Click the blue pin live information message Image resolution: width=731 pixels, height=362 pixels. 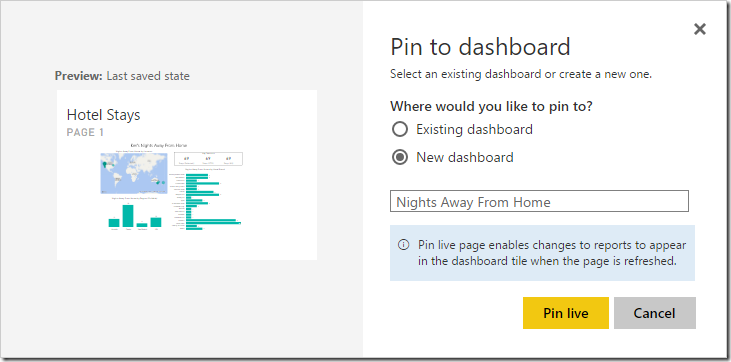click(x=542, y=253)
